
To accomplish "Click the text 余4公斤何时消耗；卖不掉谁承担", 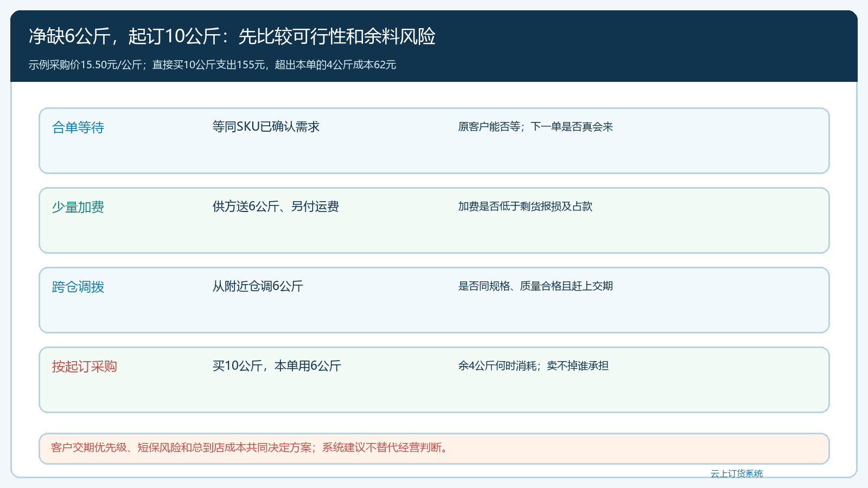I will tap(533, 365).
